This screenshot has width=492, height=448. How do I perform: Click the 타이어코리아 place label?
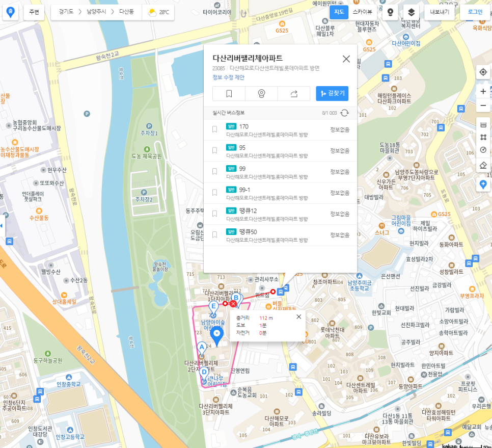pos(217,12)
